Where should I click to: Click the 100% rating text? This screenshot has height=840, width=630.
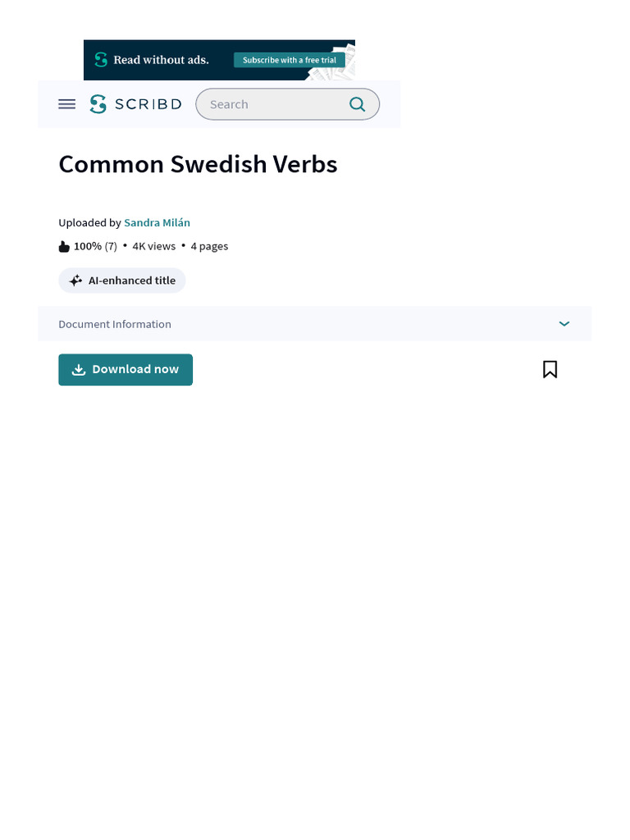(88, 246)
